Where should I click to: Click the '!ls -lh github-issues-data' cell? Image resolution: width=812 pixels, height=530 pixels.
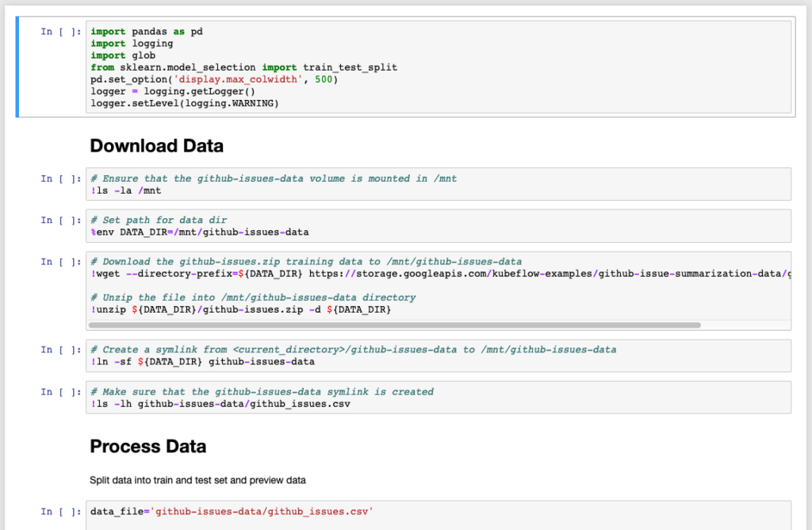click(x=438, y=397)
